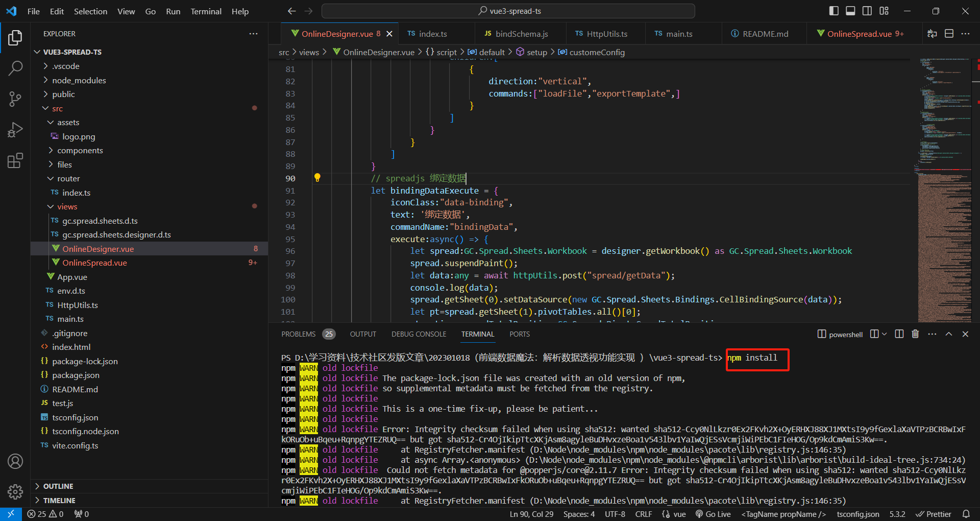Kill terminal with trash icon

tap(915, 334)
